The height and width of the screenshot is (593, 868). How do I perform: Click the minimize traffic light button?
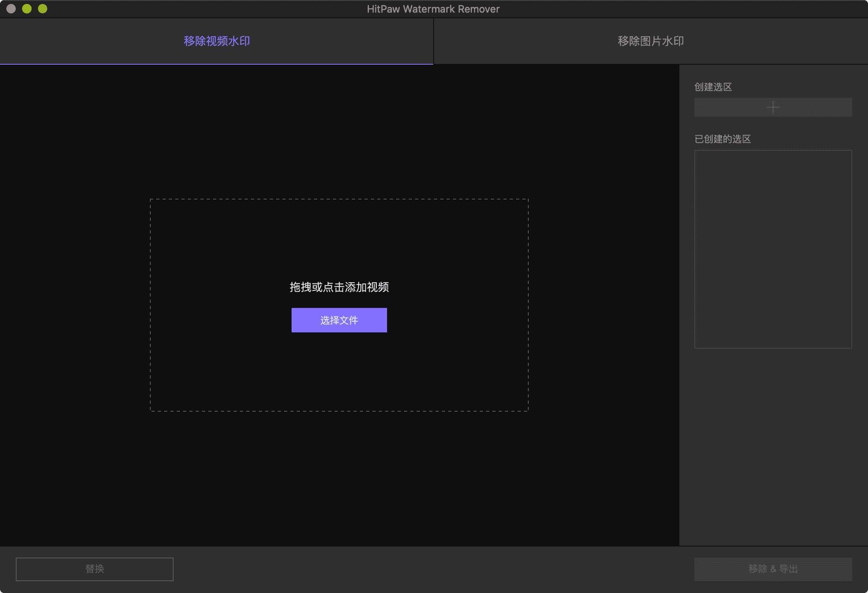click(x=26, y=8)
